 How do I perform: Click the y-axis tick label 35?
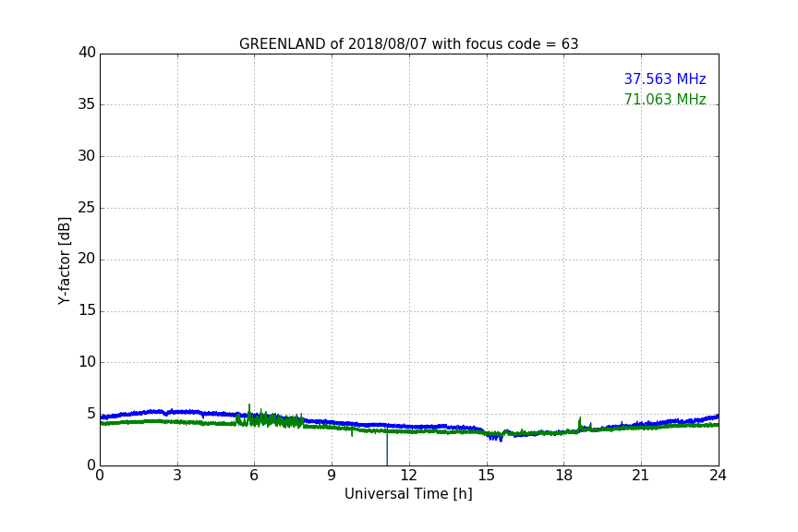coord(87,104)
